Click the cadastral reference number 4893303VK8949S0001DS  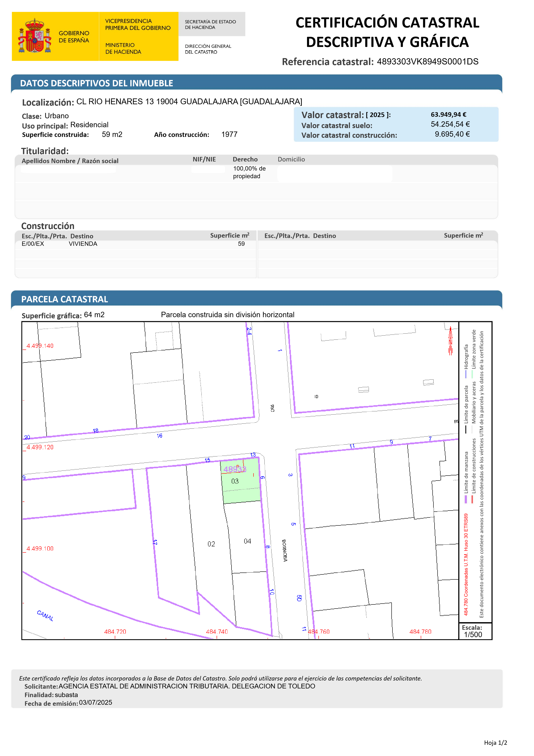point(427,62)
